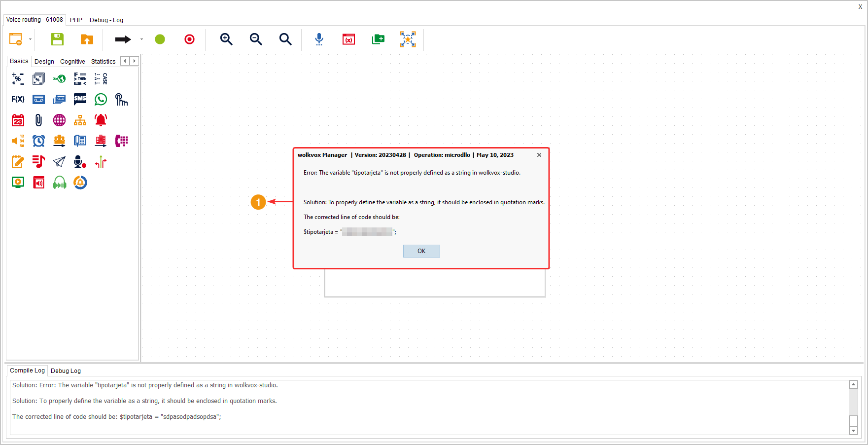The height and width of the screenshot is (445, 868).
Task: Select the math operations component
Action: coord(18,78)
